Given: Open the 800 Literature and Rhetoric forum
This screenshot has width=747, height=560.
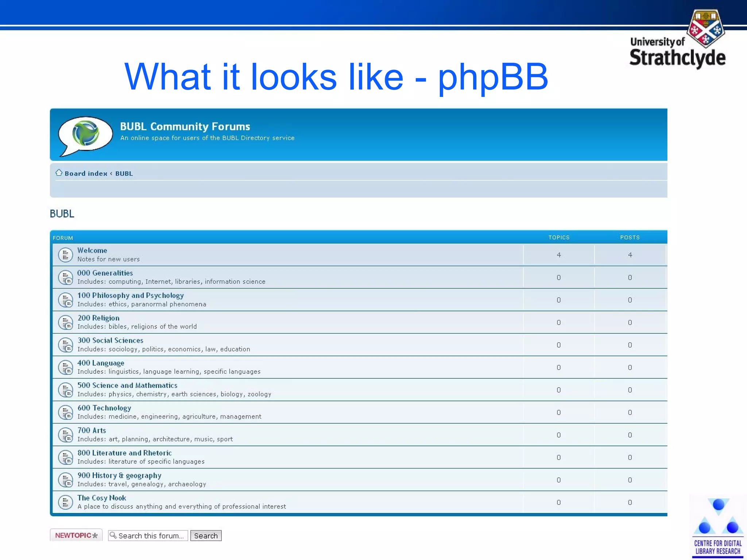Looking at the screenshot, I should click(124, 453).
